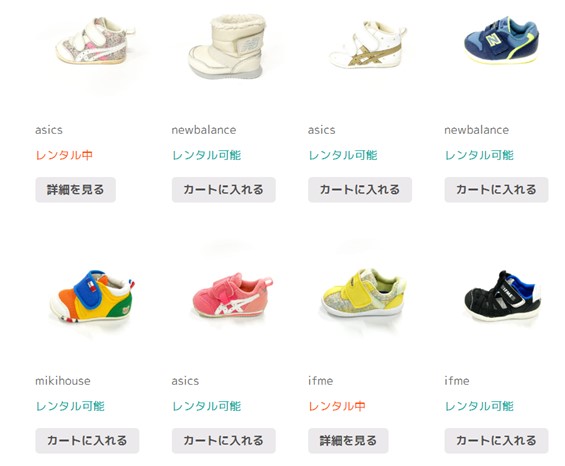565x466 pixels.
Task: Open the yellow ifme shoe image
Action: coord(363,293)
